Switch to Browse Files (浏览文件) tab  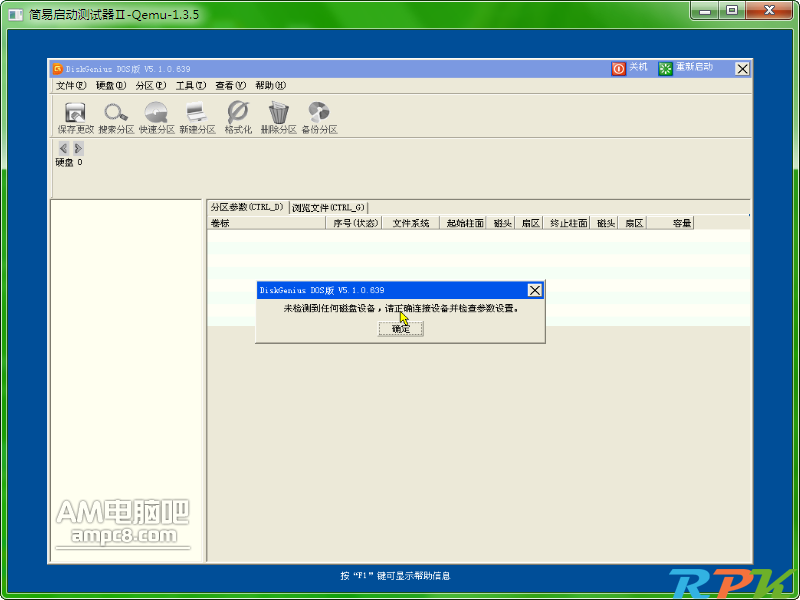click(x=329, y=208)
